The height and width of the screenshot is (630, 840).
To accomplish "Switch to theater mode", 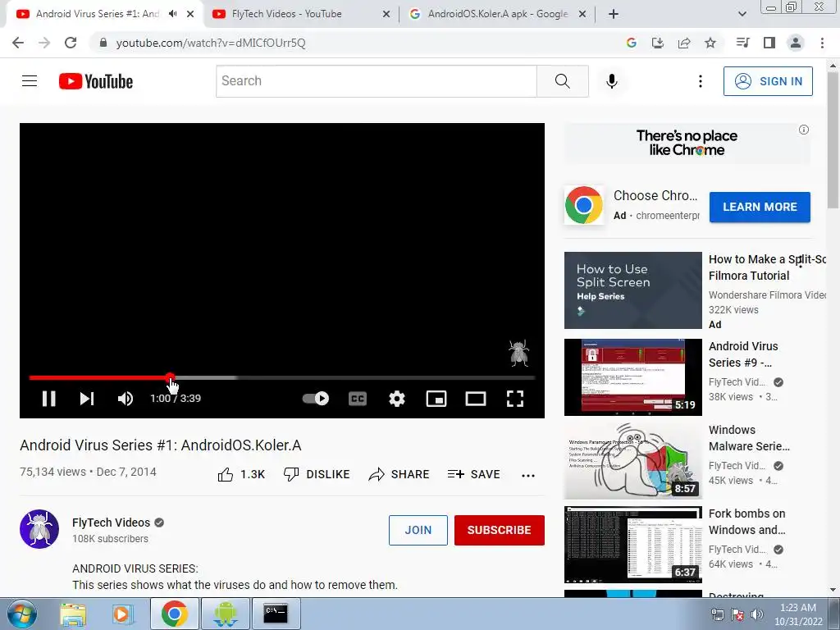I will (x=476, y=399).
